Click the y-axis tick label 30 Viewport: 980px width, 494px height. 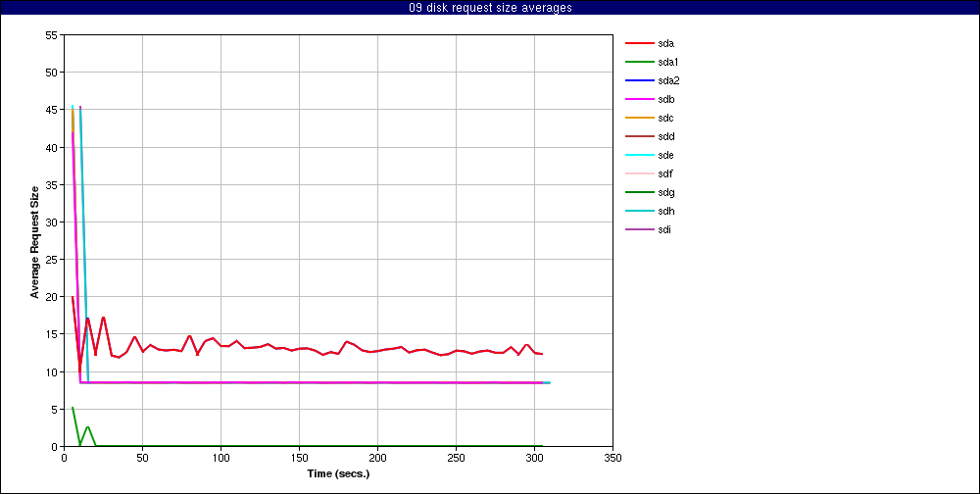[x=52, y=222]
